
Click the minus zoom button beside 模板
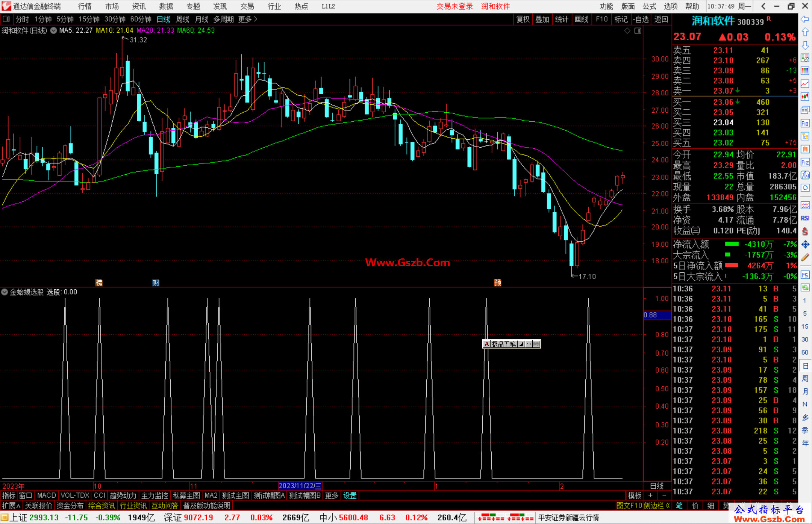click(x=664, y=495)
